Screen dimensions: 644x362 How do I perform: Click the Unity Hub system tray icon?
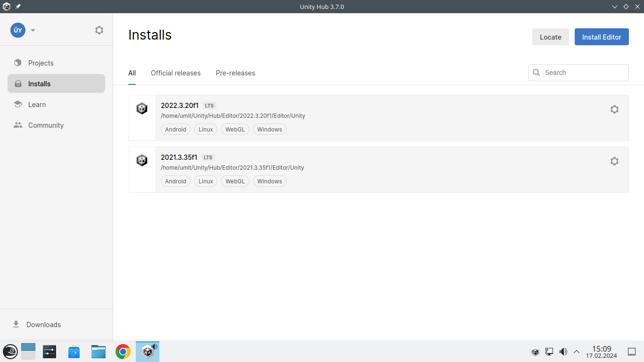point(535,352)
